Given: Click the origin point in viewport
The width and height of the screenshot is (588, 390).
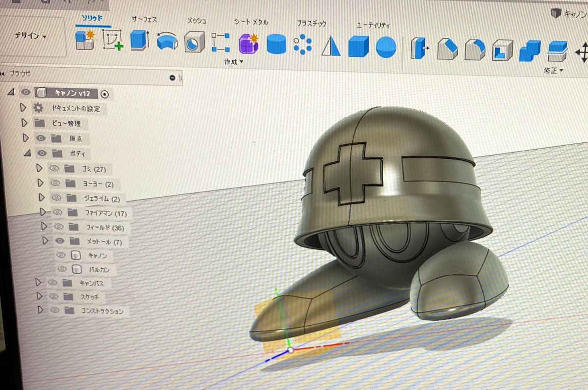Looking at the screenshot, I should pyautogui.click(x=291, y=350).
